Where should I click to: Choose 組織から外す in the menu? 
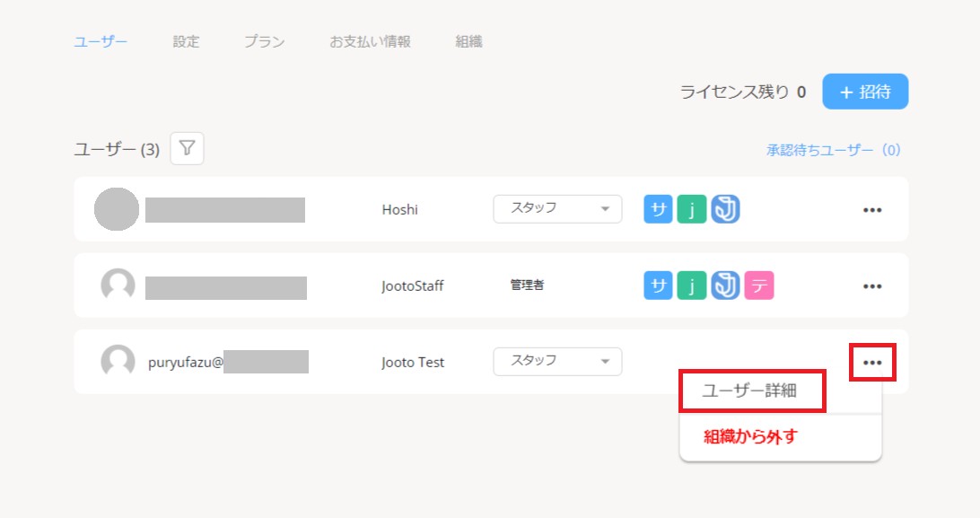point(751,437)
